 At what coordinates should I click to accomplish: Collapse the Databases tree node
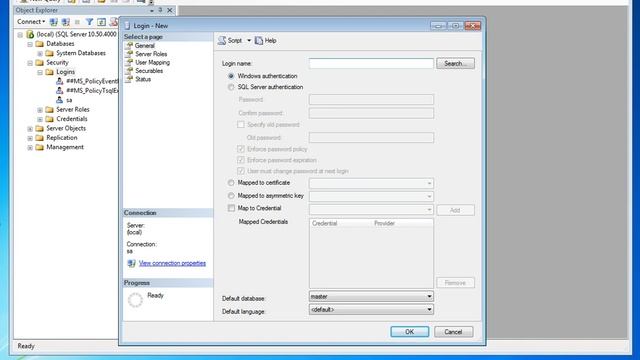click(30, 44)
